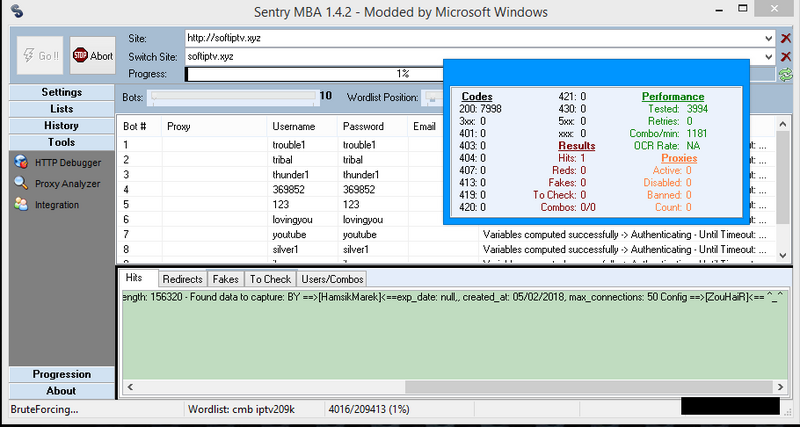Switch to the To Check tab

[x=270, y=279]
